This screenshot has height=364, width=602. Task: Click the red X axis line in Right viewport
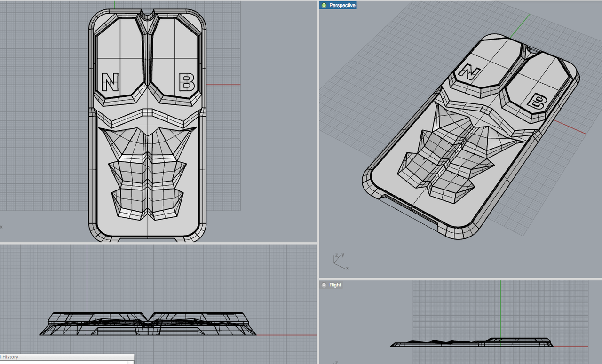pyautogui.click(x=571, y=347)
